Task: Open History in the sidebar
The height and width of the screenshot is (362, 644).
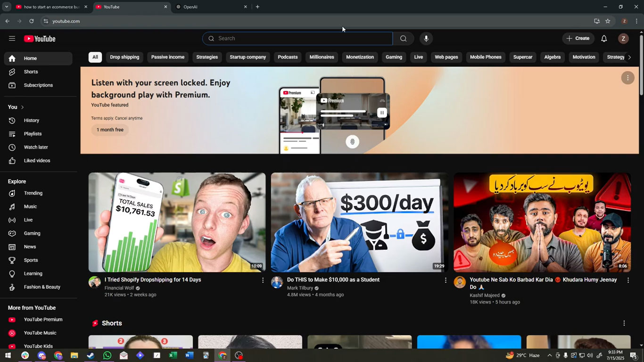Action: coord(38,120)
